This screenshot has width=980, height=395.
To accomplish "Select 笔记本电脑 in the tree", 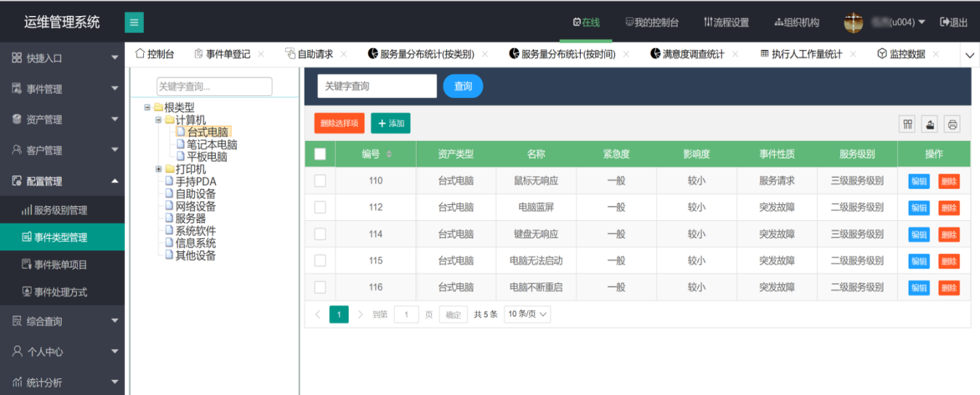I will pyautogui.click(x=212, y=144).
